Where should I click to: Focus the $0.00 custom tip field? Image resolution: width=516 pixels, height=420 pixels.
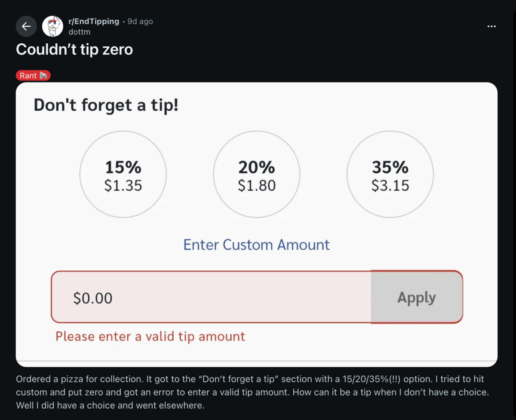211,297
